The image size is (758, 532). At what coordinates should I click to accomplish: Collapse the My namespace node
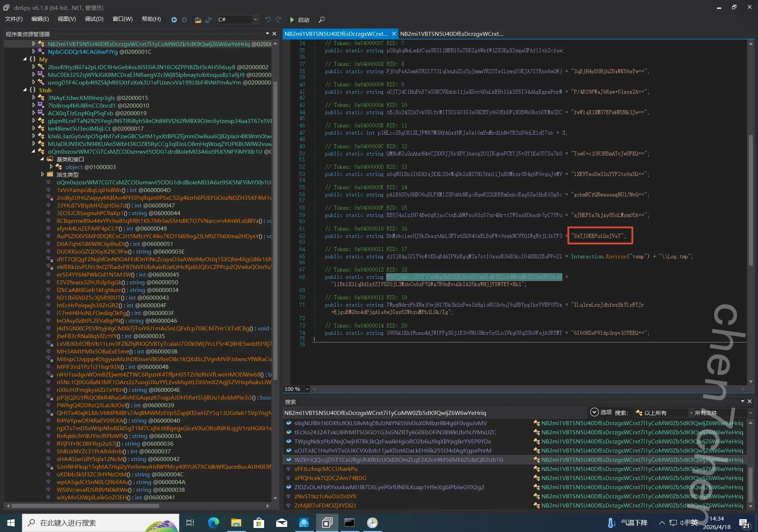(25, 59)
